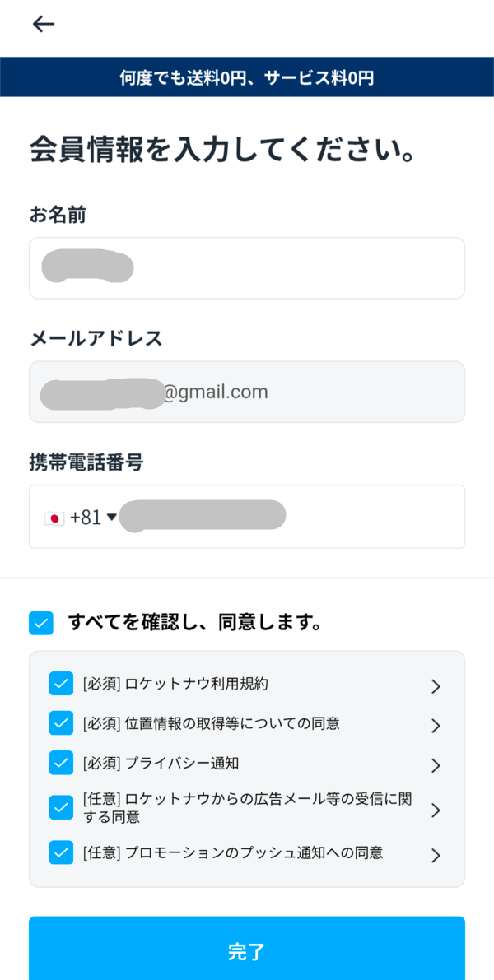494x980 pixels.
Task: Open プロモーションのプッシュ通知 details chevron
Action: [436, 855]
